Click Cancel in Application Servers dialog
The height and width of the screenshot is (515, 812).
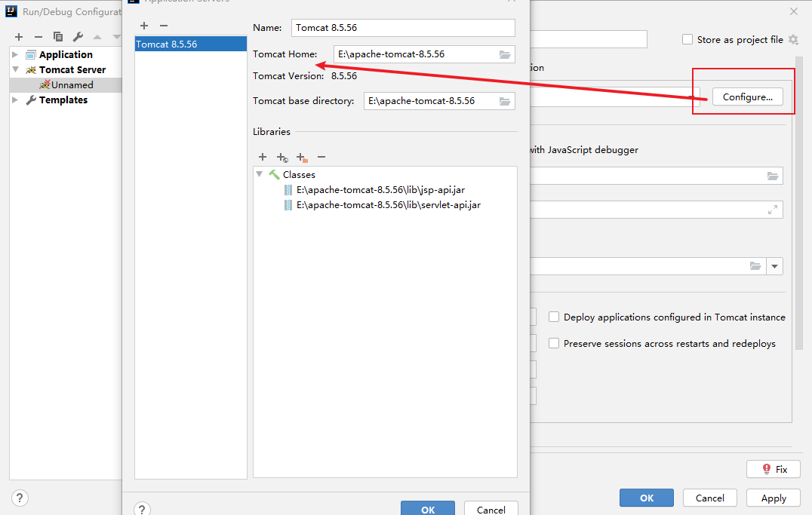tap(491, 509)
